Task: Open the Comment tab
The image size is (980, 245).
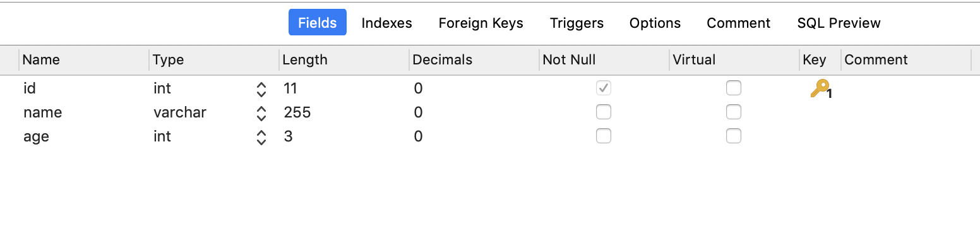Action: click(x=738, y=23)
